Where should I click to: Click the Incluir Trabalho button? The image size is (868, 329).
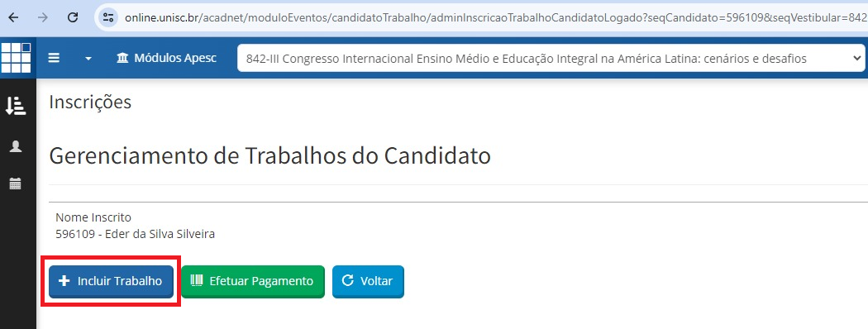pyautogui.click(x=111, y=281)
